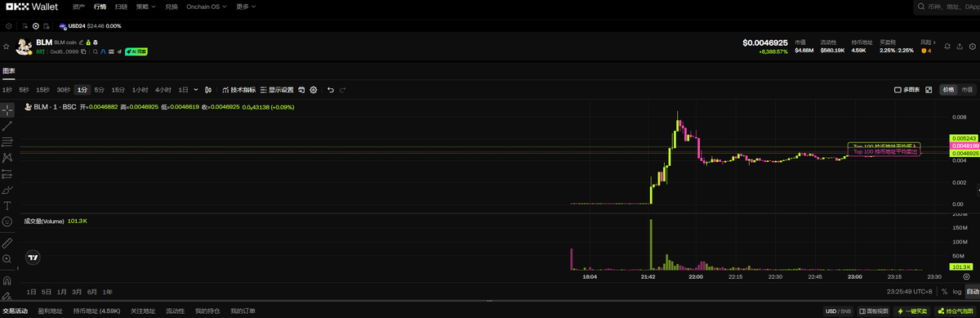Expand chart to fullscreen
The image size is (980, 318).
coord(929,90)
